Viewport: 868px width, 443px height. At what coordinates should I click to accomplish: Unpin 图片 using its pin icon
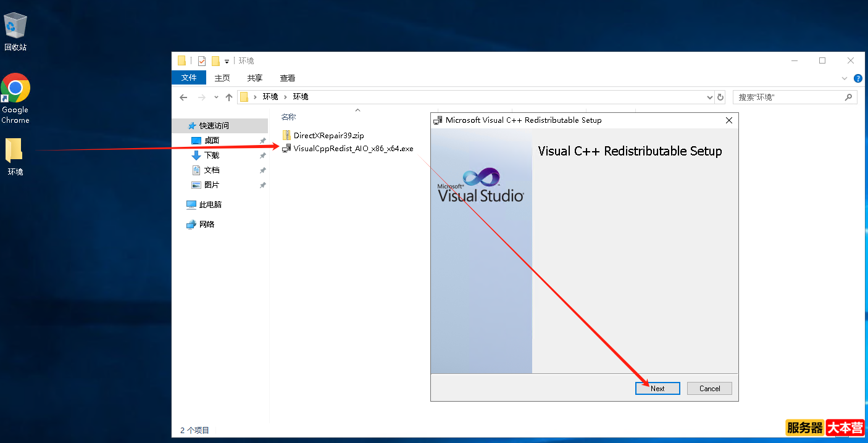tap(262, 185)
